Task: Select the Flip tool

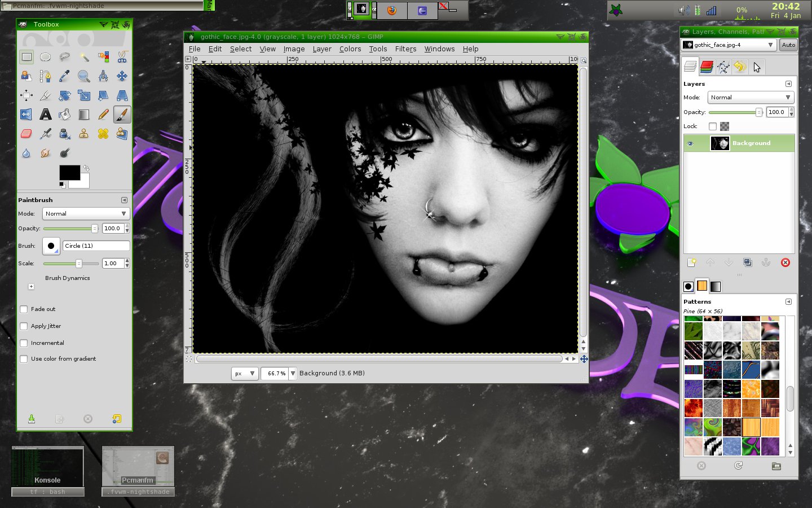Action: (27, 115)
